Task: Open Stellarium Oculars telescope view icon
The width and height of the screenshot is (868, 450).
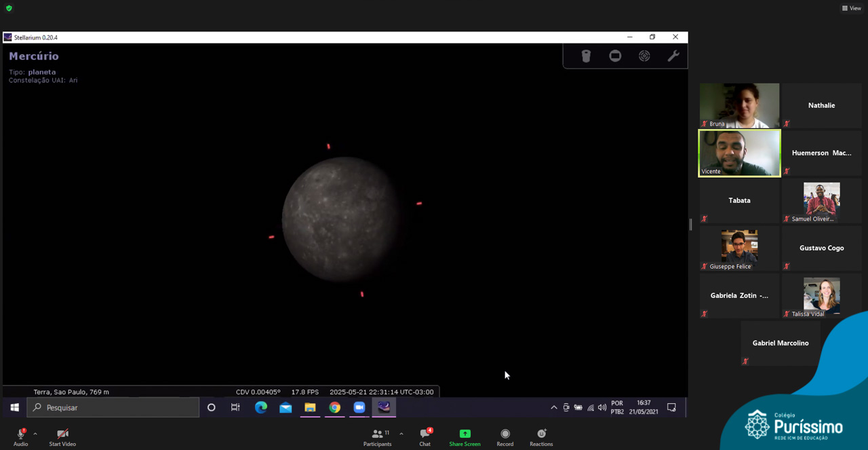Action: point(586,56)
